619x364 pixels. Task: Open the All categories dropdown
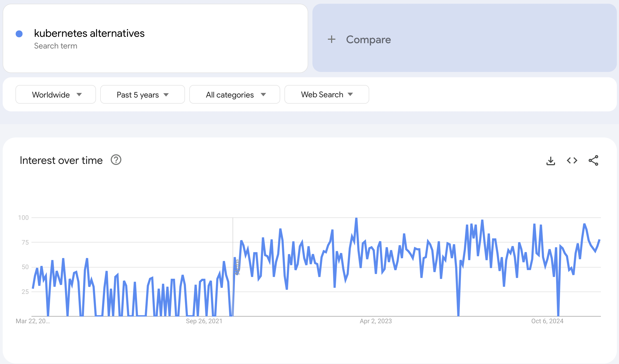tap(235, 94)
